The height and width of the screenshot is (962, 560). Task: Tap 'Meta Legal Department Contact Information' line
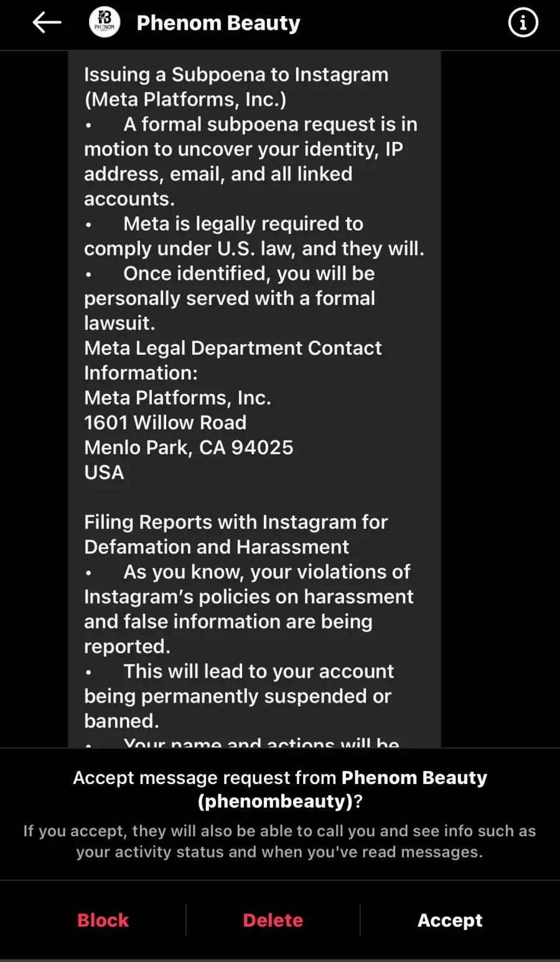(x=233, y=360)
